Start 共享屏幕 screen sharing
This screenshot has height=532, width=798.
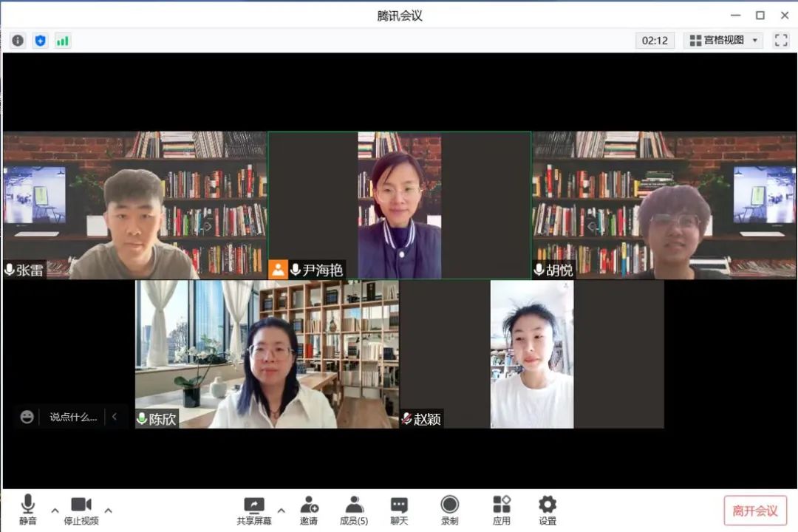click(254, 511)
